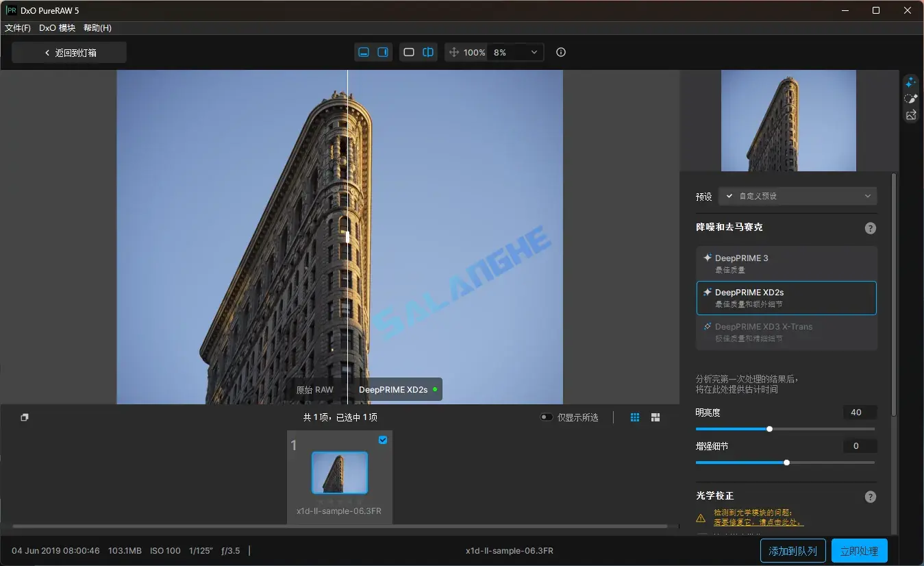
Task: Open the DxO 模块 menu
Action: (x=56, y=27)
